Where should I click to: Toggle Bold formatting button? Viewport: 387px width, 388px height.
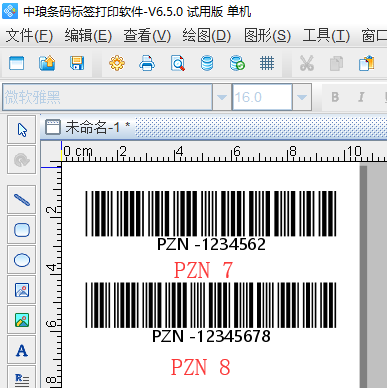coord(335,97)
